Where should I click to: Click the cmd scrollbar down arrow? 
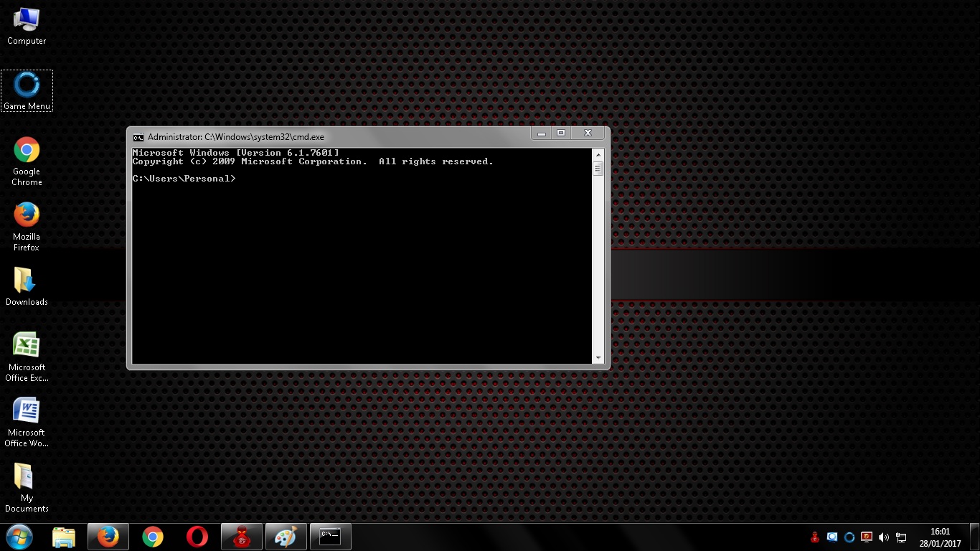(598, 357)
